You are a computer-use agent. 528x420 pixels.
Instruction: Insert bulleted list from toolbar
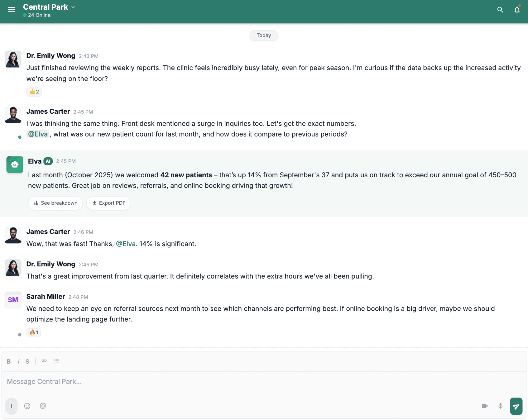(x=56, y=361)
